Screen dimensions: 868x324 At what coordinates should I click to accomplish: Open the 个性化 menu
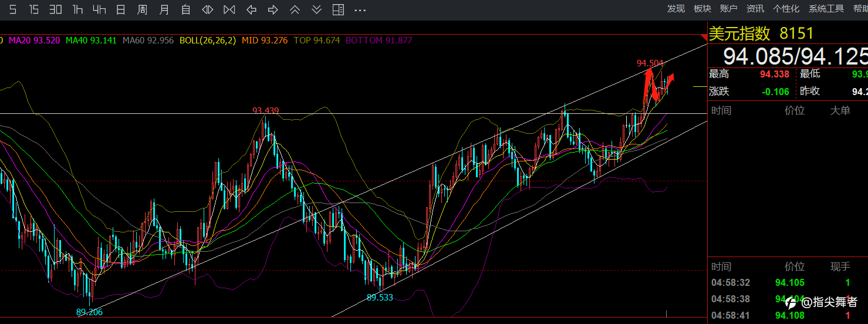[x=786, y=9]
